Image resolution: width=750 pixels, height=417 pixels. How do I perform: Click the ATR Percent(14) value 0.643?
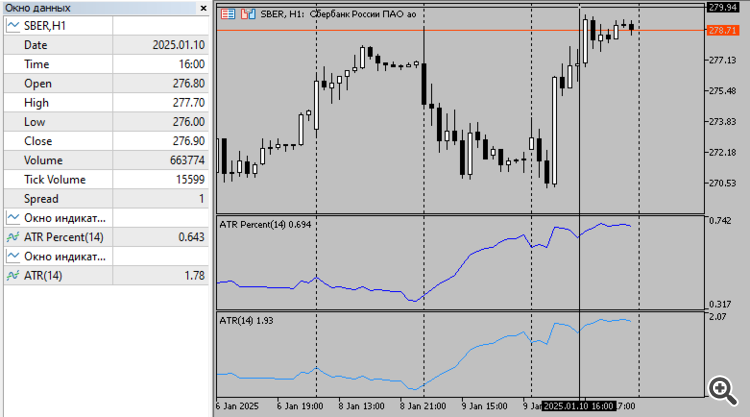pos(191,237)
